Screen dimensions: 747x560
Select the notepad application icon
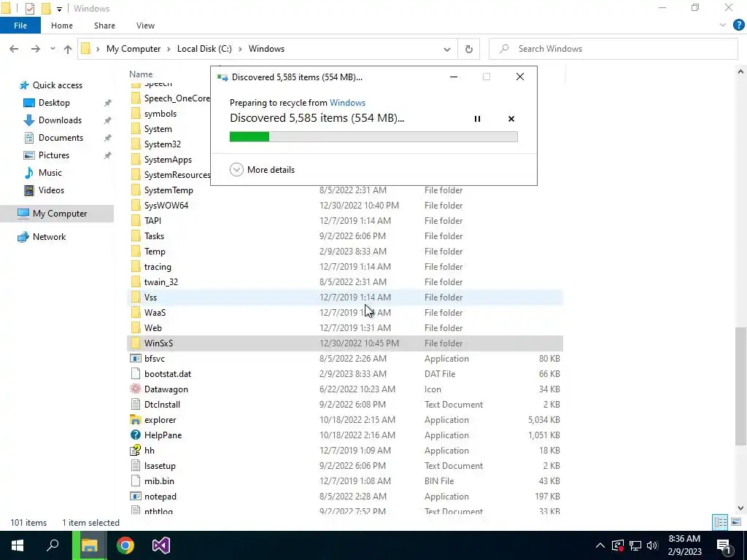click(x=136, y=496)
